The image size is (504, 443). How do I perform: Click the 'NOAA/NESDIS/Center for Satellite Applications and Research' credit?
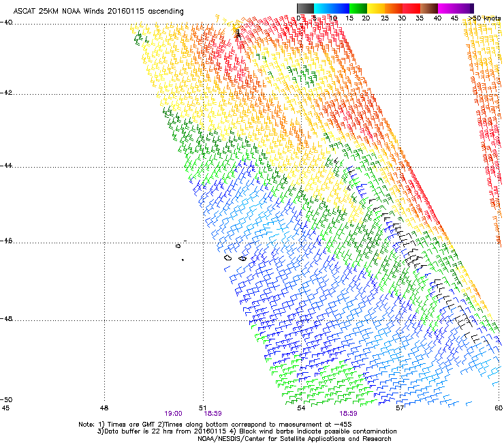point(294,439)
